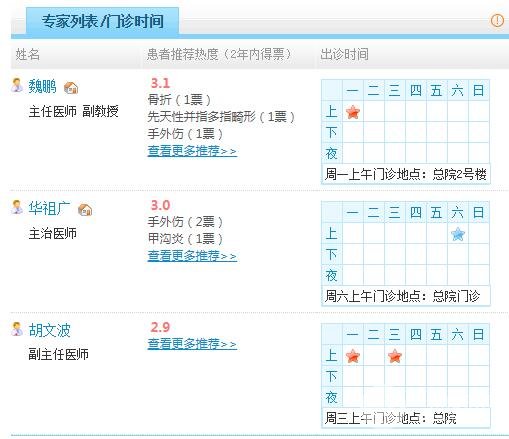This screenshot has height=439, width=509.
Task: Click the house icon next to 华祖广
Action: [x=85, y=210]
